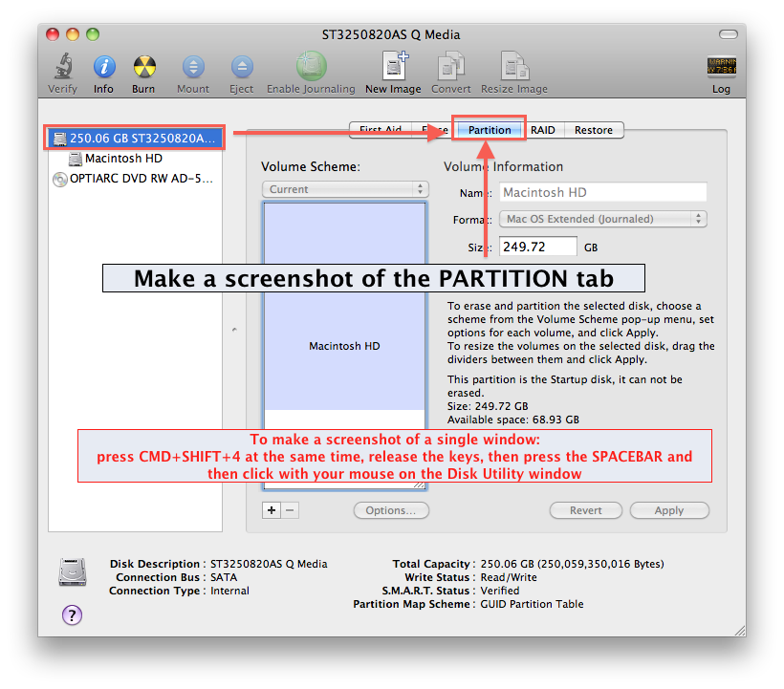Image resolution: width=784 pixels, height=689 pixels.
Task: Click the Revert button
Action: coord(586,510)
